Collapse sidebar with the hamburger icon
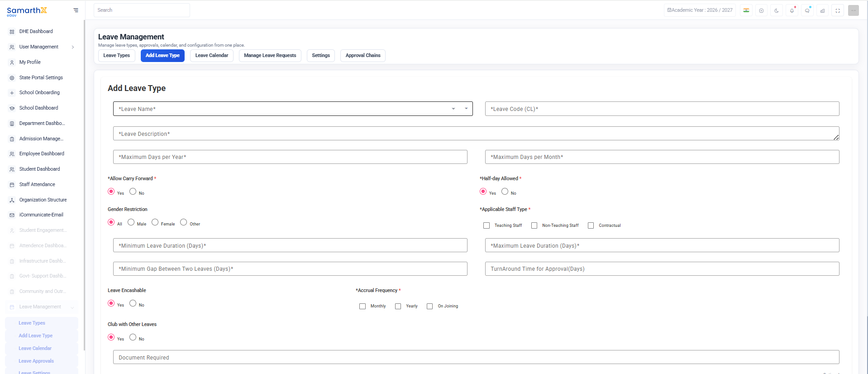 coord(76,10)
